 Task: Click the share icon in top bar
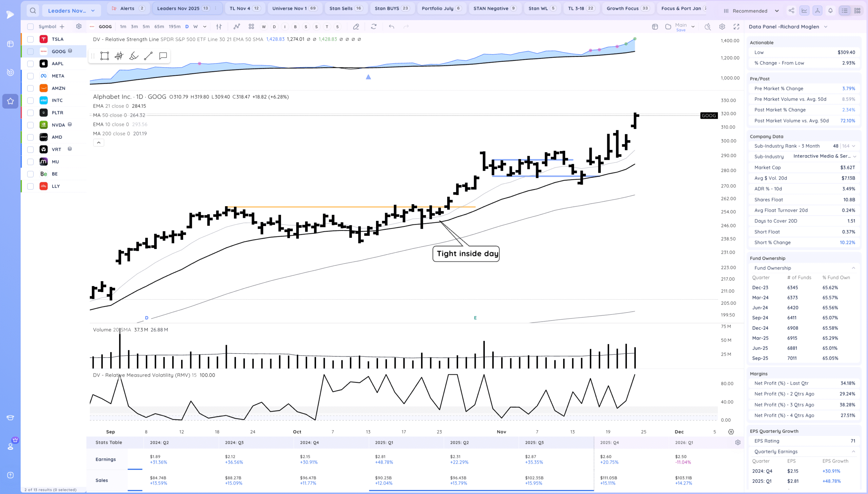click(x=791, y=11)
